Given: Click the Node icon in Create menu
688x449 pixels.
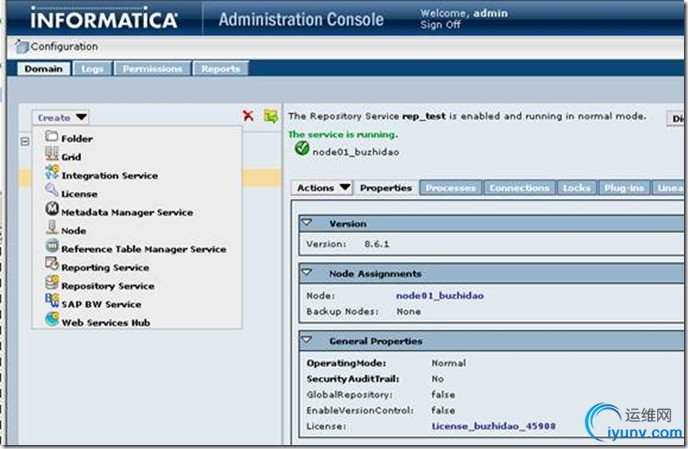Looking at the screenshot, I should pos(52,227).
